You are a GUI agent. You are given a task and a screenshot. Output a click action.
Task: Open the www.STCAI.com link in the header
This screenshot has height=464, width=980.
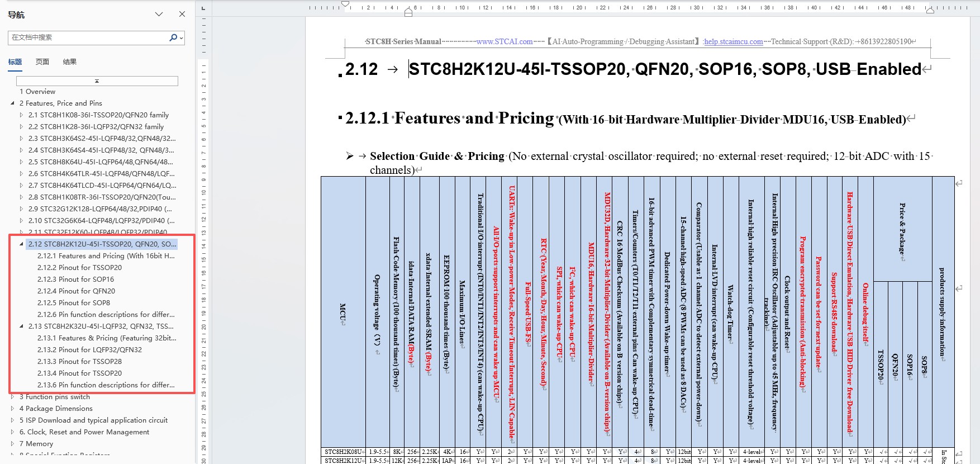[505, 41]
